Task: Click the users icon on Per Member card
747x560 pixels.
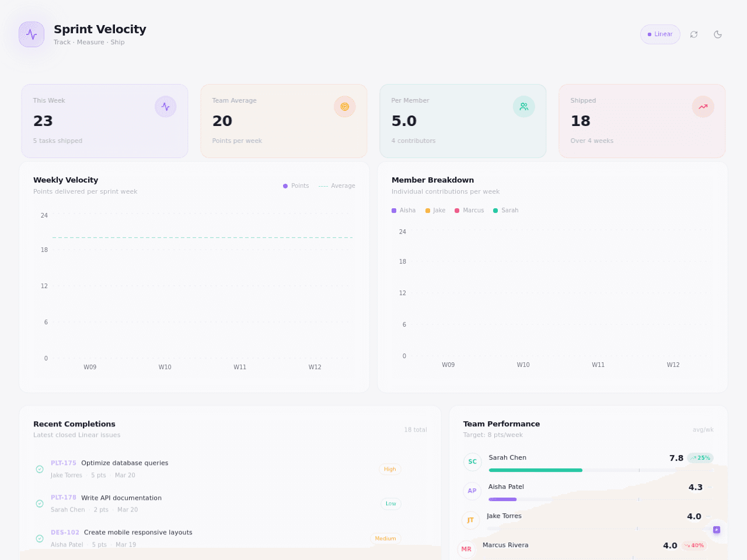Action: point(524,107)
